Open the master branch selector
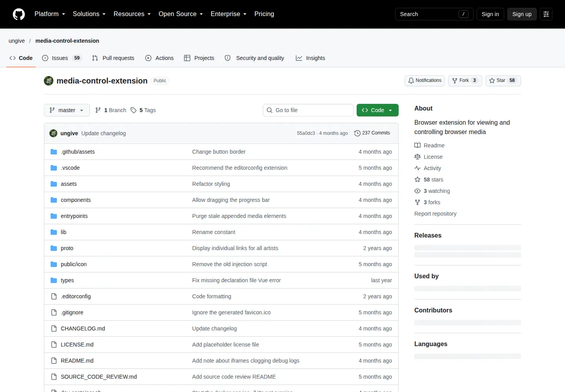The width and height of the screenshot is (565, 392). tap(67, 110)
